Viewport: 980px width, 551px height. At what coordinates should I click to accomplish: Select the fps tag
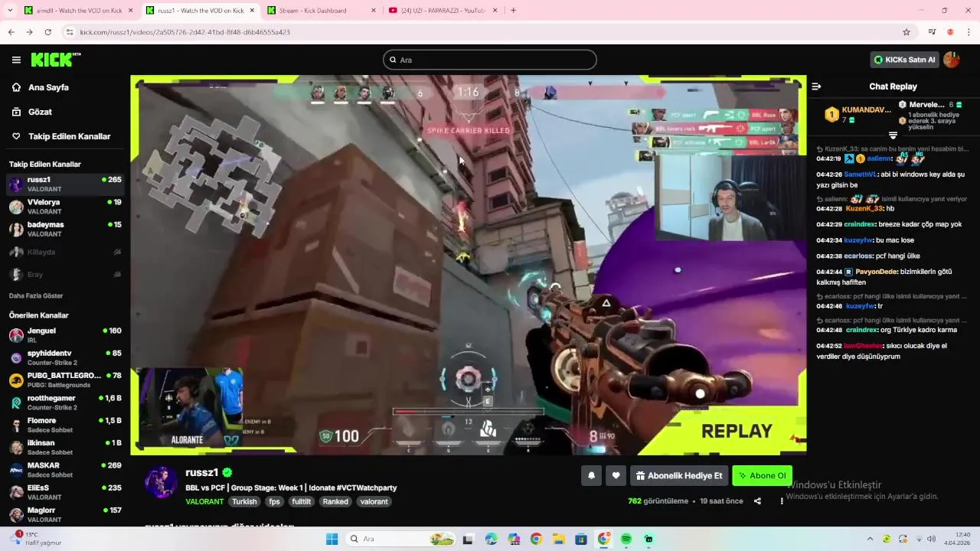tap(274, 502)
